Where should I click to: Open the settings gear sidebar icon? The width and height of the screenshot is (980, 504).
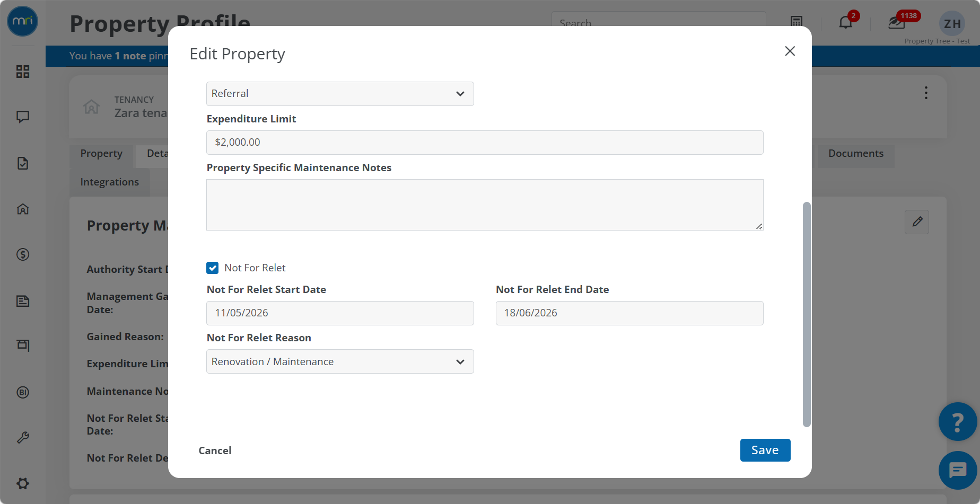[x=23, y=483]
